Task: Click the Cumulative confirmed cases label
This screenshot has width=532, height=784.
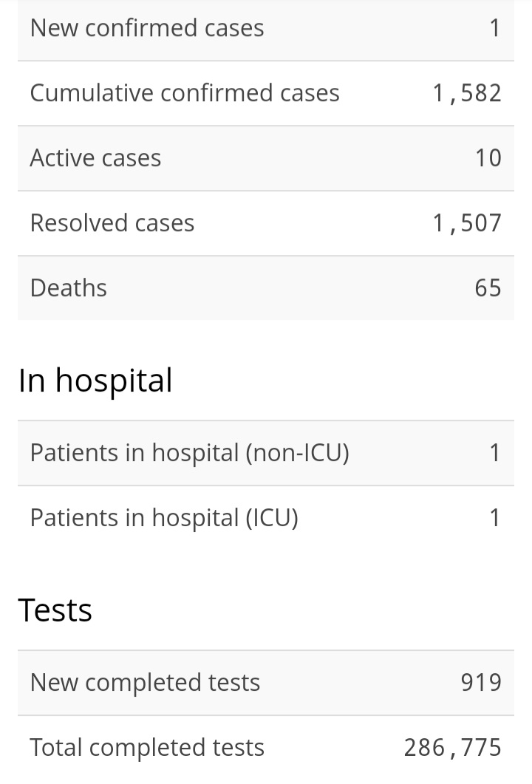Action: click(x=185, y=93)
